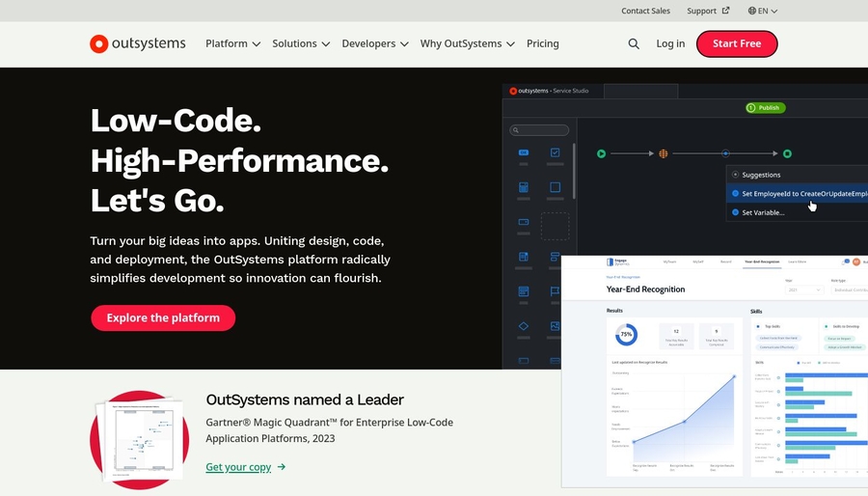The height and width of the screenshot is (496, 868).
Task: Open the Why OutSystems dropdown
Action: click(467, 43)
